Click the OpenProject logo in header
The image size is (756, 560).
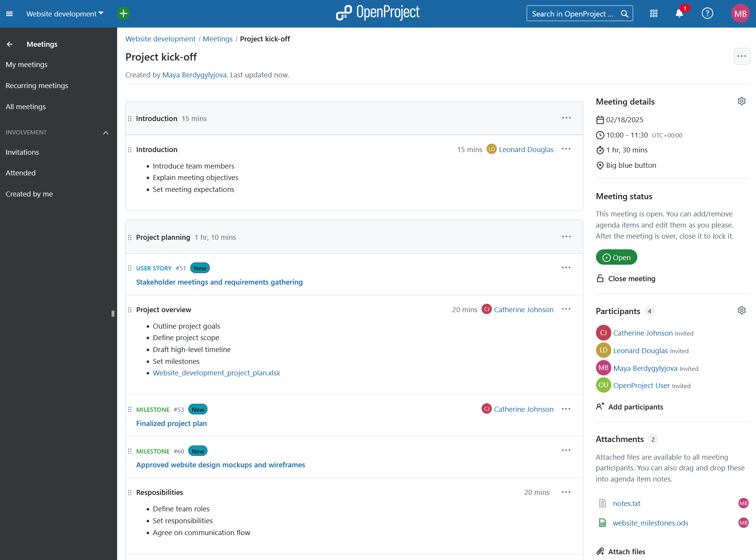coord(378,13)
